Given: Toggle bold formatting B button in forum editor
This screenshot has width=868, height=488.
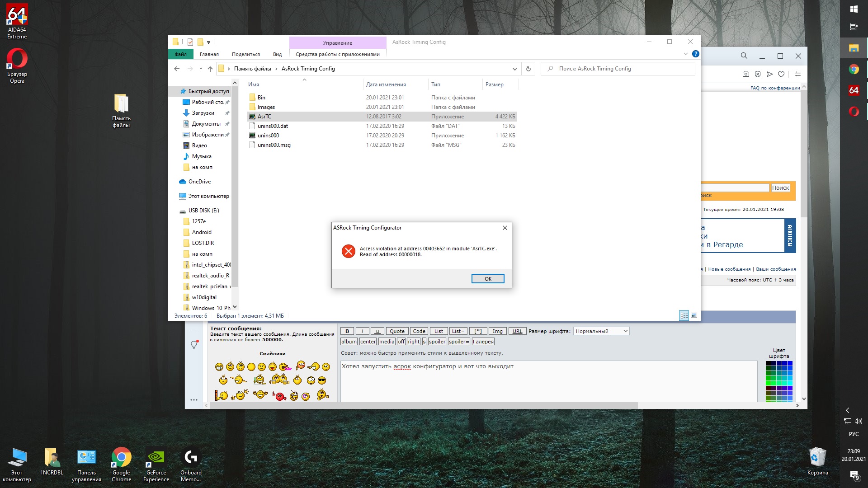Looking at the screenshot, I should coord(347,331).
